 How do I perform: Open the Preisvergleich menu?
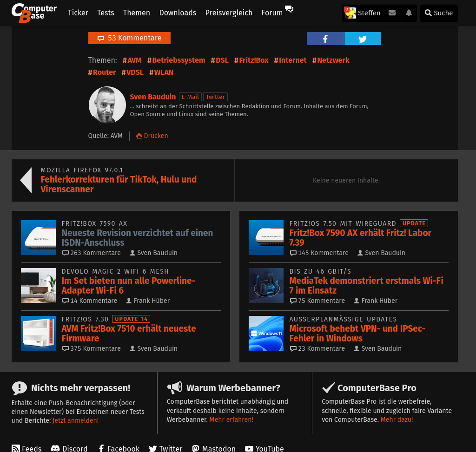pyautogui.click(x=229, y=13)
